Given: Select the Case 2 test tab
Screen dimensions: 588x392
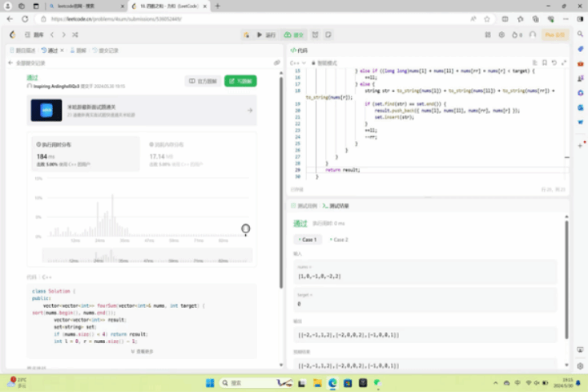Looking at the screenshot, I should click(338, 240).
